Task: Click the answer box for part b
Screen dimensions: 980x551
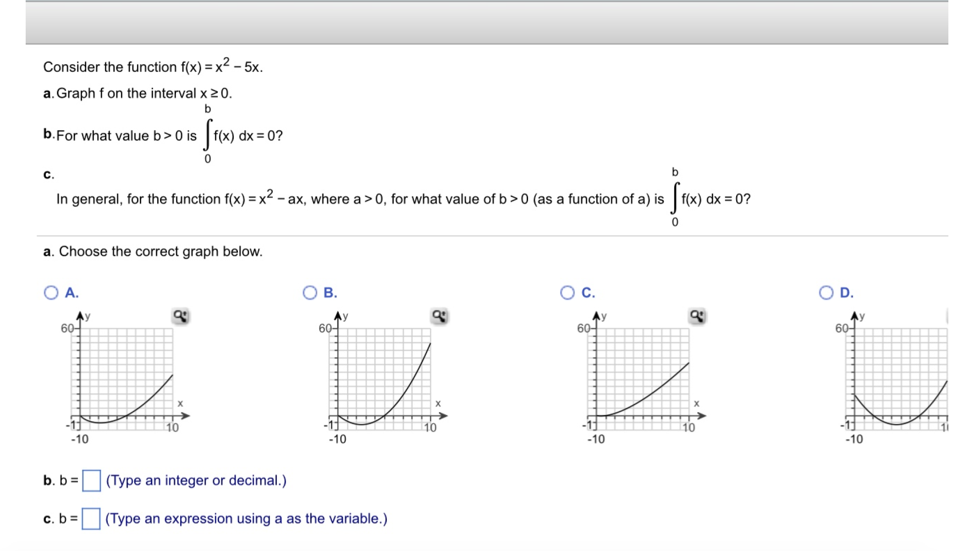Action: point(91,481)
